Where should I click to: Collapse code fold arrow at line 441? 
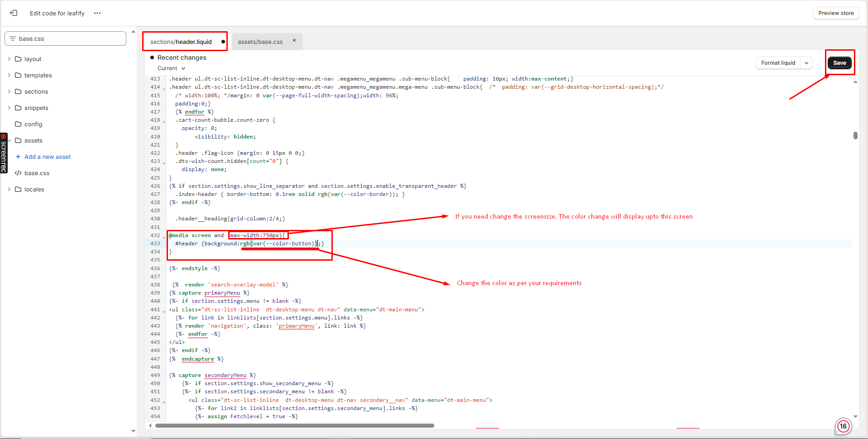click(164, 310)
